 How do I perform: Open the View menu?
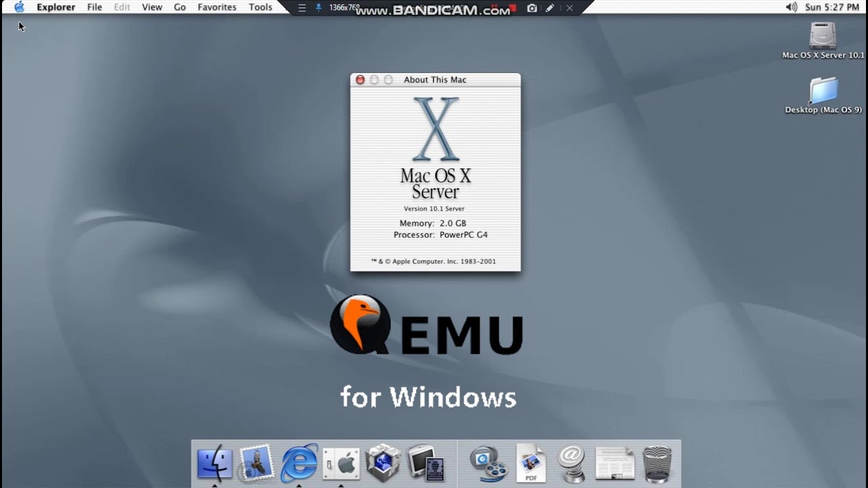click(152, 7)
